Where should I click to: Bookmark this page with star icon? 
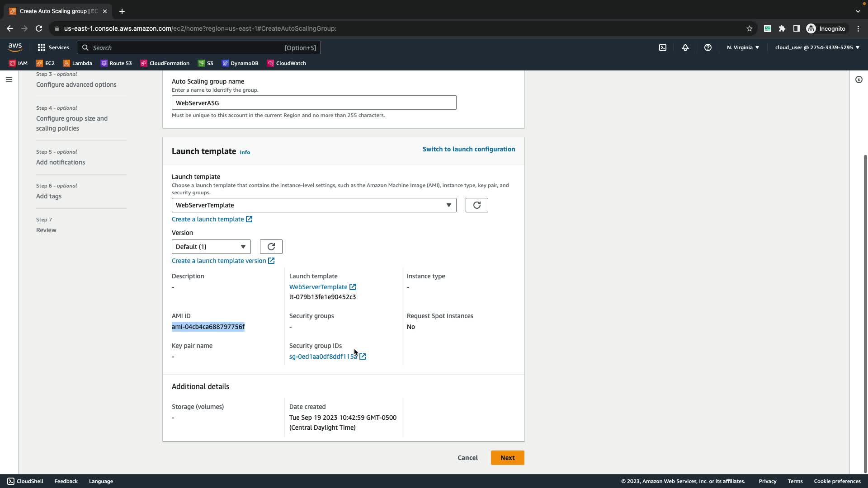(x=750, y=28)
